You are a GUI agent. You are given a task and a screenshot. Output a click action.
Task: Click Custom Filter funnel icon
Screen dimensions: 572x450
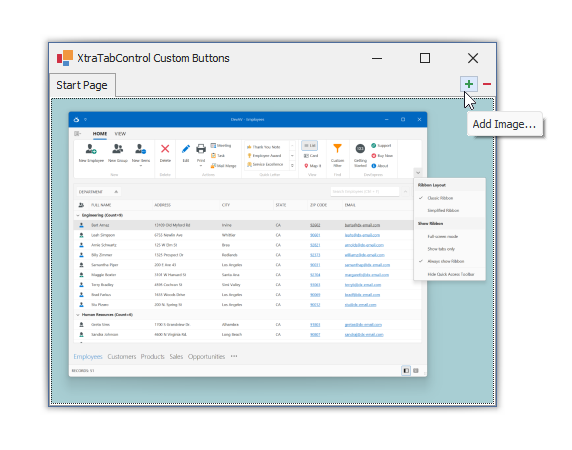pos(337,148)
